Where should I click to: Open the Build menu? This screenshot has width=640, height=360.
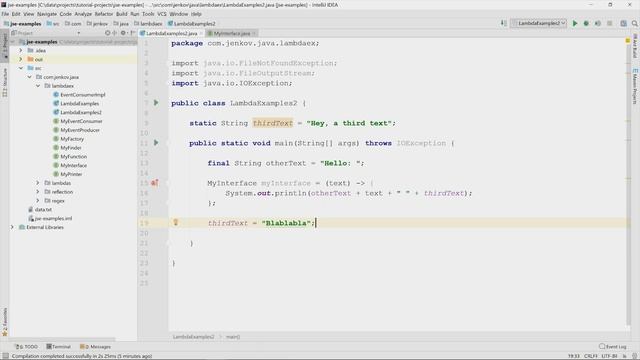point(122,14)
